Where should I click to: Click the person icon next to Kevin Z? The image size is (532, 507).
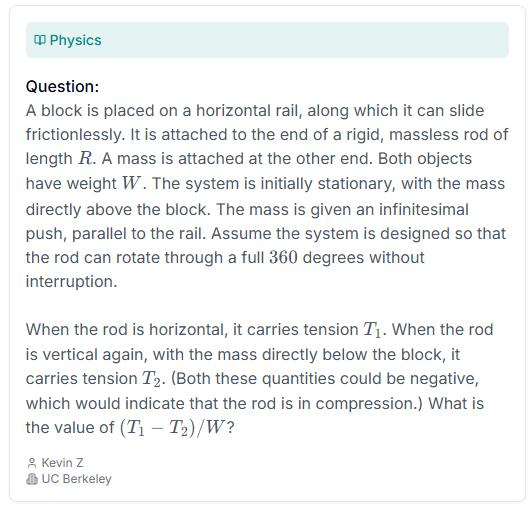32,463
